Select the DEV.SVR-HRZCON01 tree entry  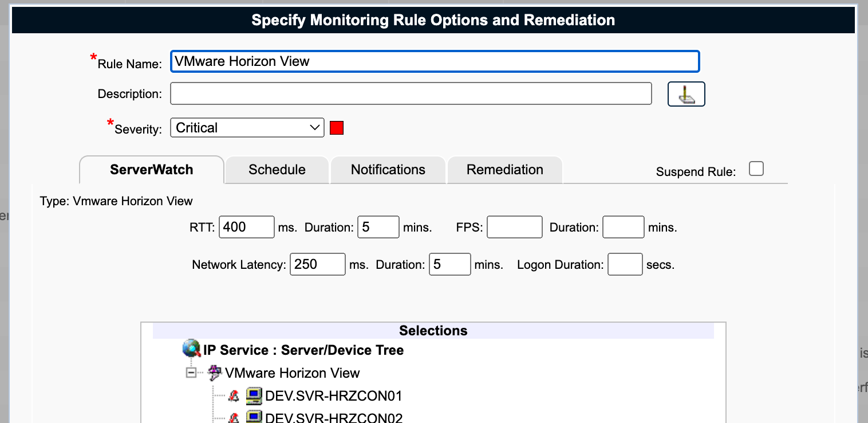click(334, 396)
